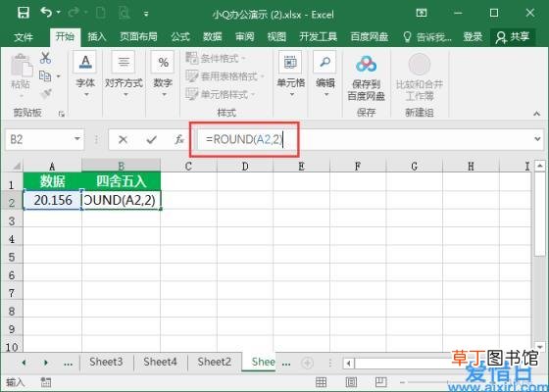Select column F header

click(358, 166)
